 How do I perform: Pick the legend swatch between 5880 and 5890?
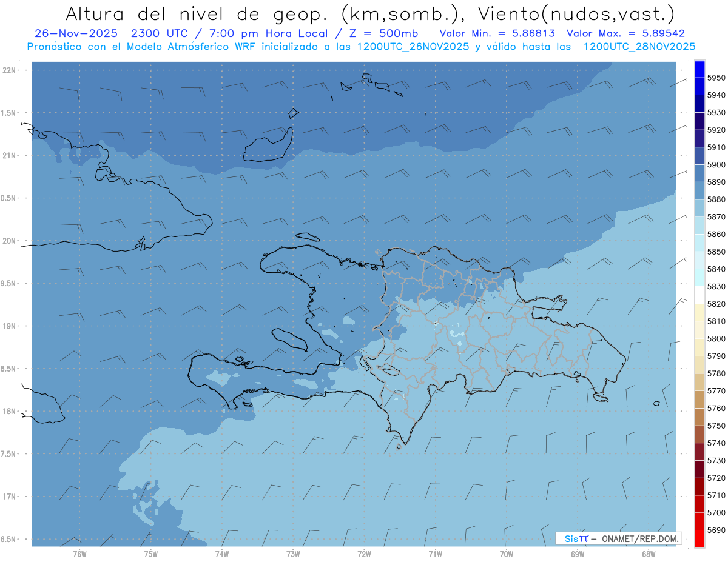click(x=699, y=191)
